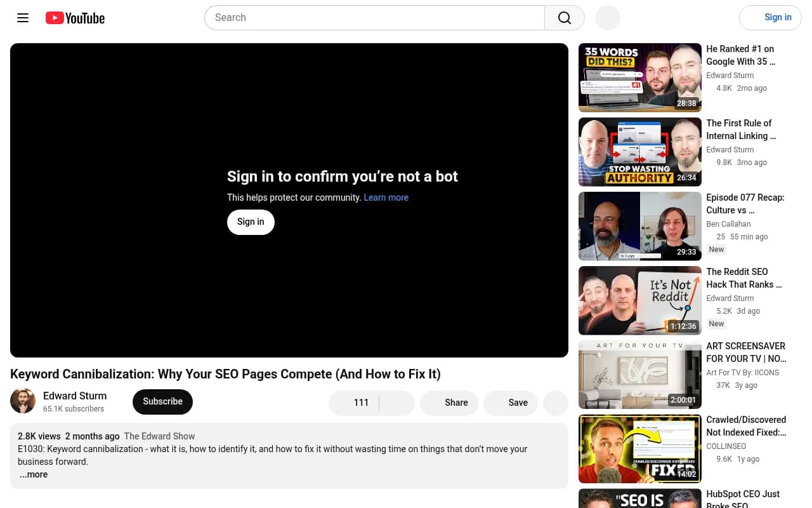
Task: Click Art For TV By: IICONS channel
Action: [x=743, y=373]
